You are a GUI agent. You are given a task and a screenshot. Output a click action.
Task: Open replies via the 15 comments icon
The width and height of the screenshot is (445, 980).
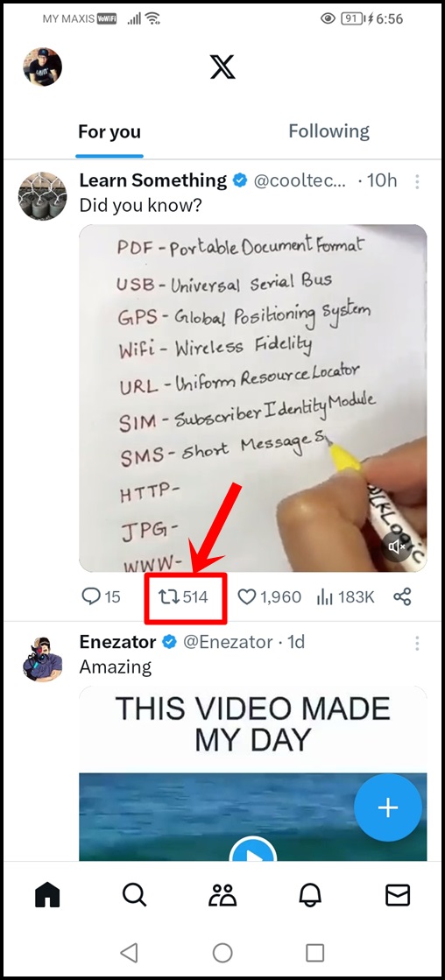pyautogui.click(x=91, y=597)
